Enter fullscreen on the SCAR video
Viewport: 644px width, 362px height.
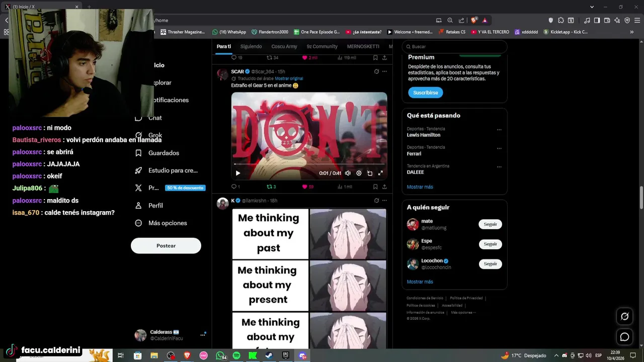point(380,173)
